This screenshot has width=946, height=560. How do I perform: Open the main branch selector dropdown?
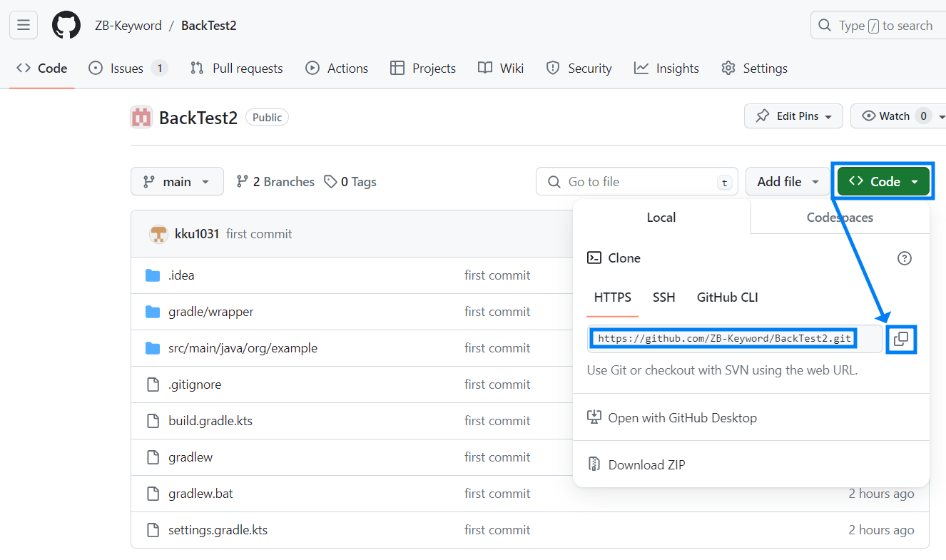coord(177,181)
